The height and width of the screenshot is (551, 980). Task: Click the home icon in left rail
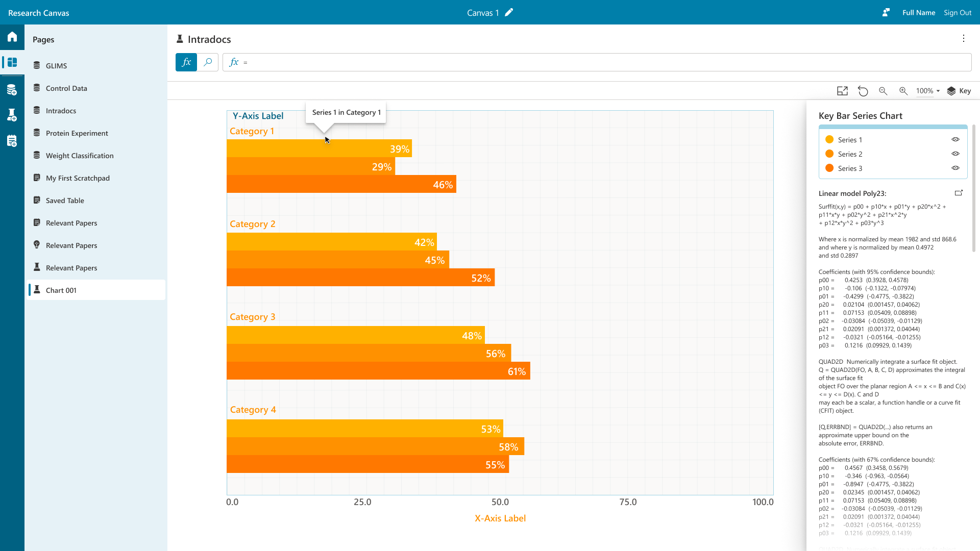(12, 37)
